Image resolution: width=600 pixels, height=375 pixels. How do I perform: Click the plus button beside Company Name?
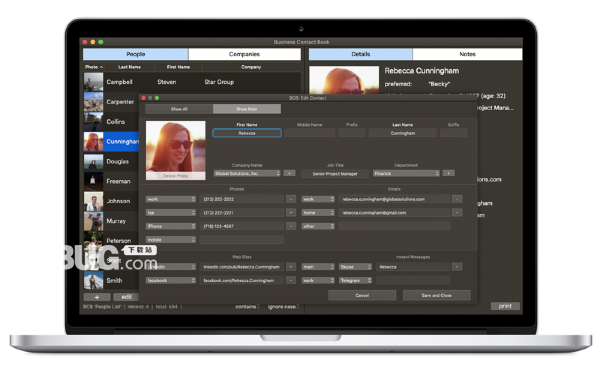coord(289,173)
